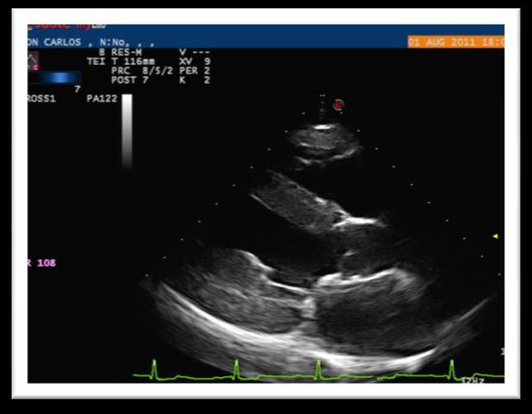The width and height of the screenshot is (532, 414).
Task: Click the 'K 2' parameter
Action: point(195,80)
